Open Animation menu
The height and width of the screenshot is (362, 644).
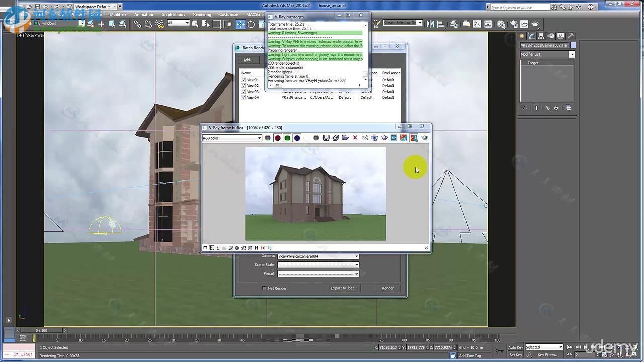pyautogui.click(x=144, y=15)
